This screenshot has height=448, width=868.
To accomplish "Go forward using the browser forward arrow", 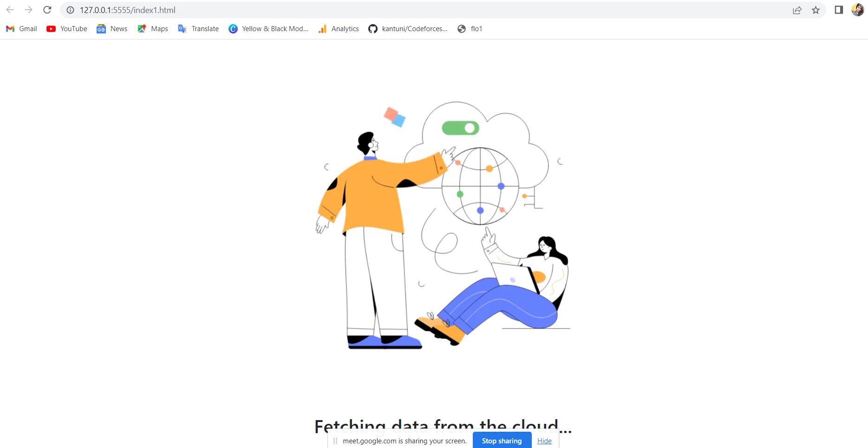I will [x=29, y=10].
